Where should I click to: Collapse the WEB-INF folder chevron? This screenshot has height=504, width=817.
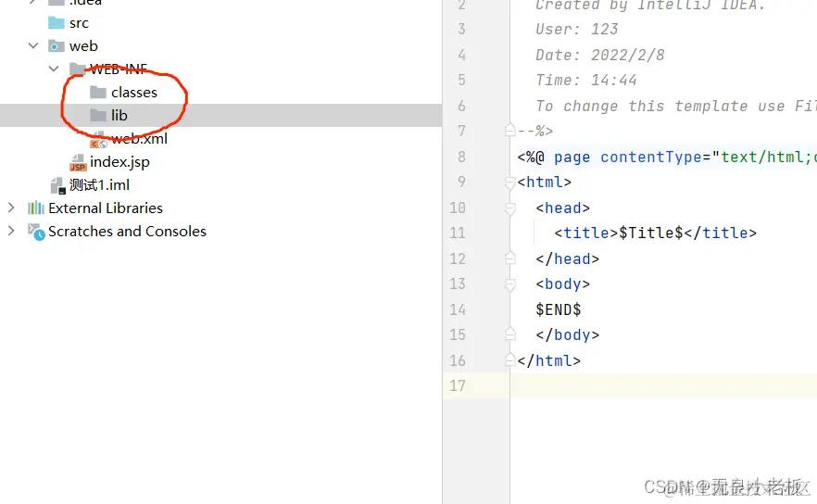(54, 69)
